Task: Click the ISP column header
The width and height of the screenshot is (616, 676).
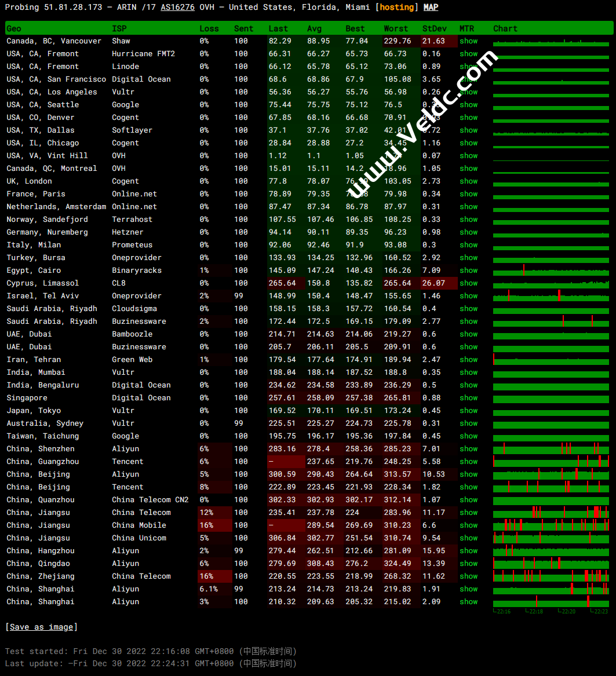Action: pyautogui.click(x=119, y=28)
